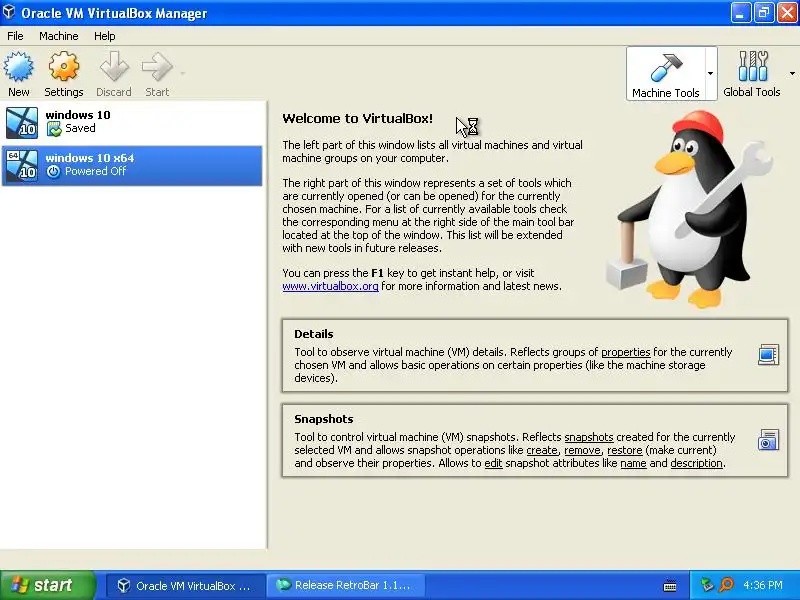Click the windows 10 VM OS icon
This screenshot has height=600, width=800.
[x=21, y=122]
